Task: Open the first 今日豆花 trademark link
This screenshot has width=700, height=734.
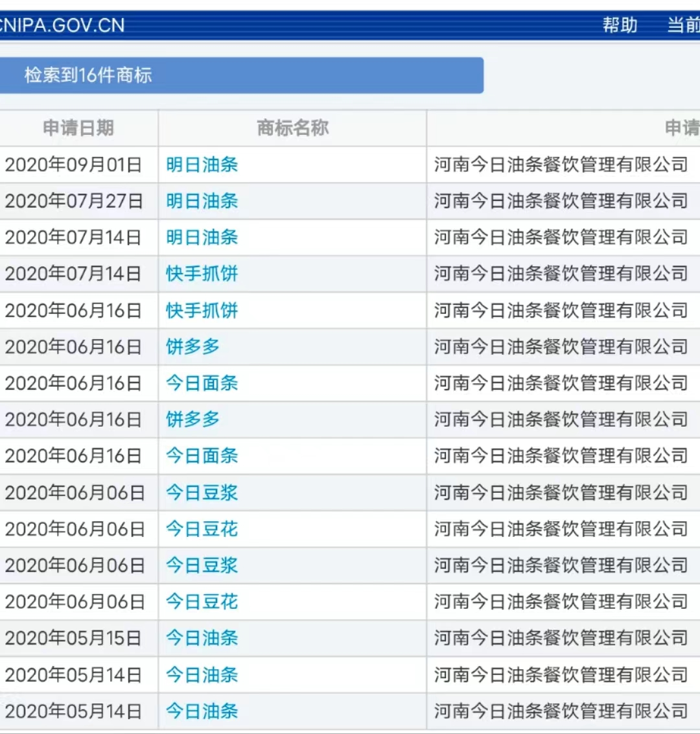Action: (x=202, y=530)
